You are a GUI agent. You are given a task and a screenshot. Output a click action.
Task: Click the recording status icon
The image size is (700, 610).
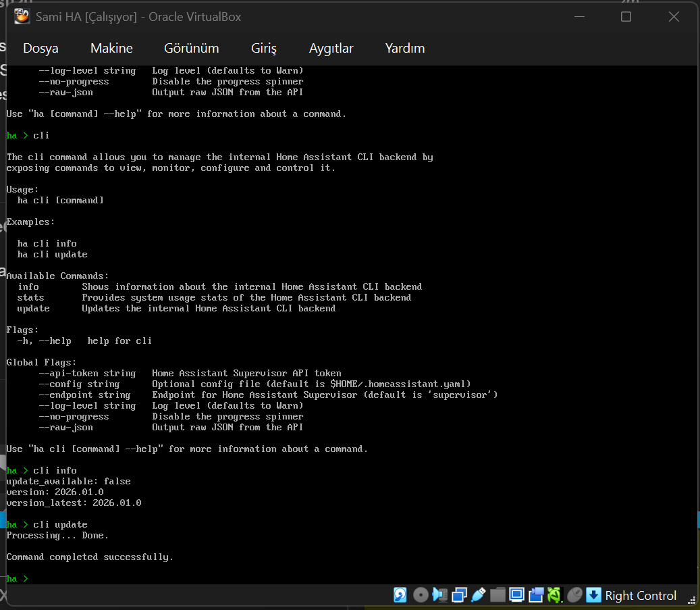click(537, 595)
